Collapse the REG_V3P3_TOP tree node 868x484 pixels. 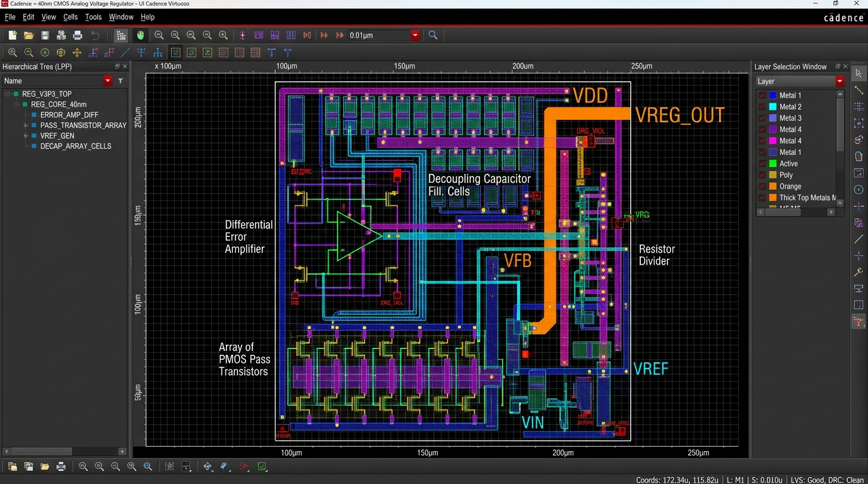[8, 94]
